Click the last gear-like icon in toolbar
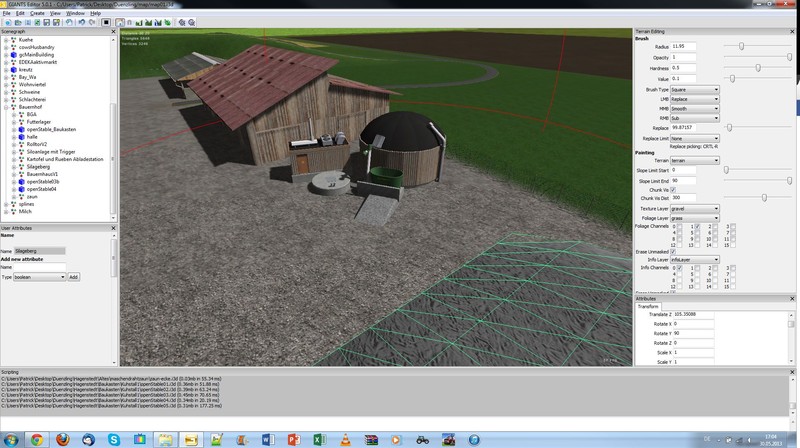Image resolution: width=800 pixels, height=448 pixels. pos(191,22)
